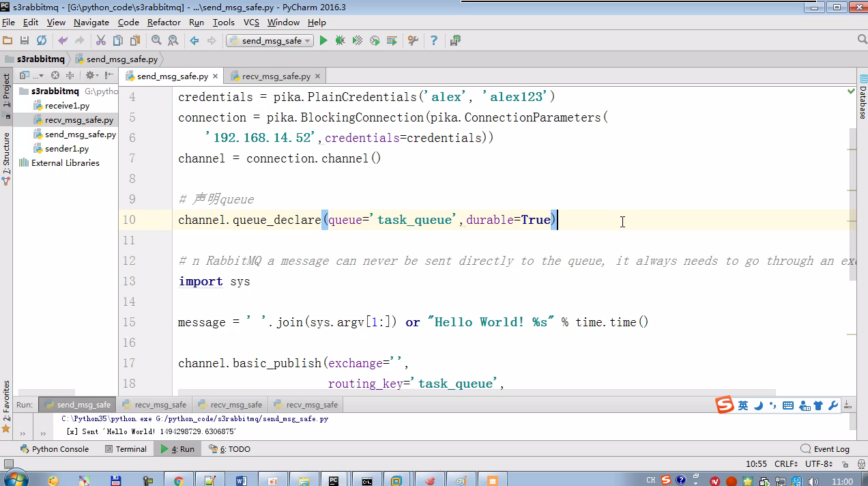
Task: Open settings via the wrench toolbar icon
Action: coord(413,41)
